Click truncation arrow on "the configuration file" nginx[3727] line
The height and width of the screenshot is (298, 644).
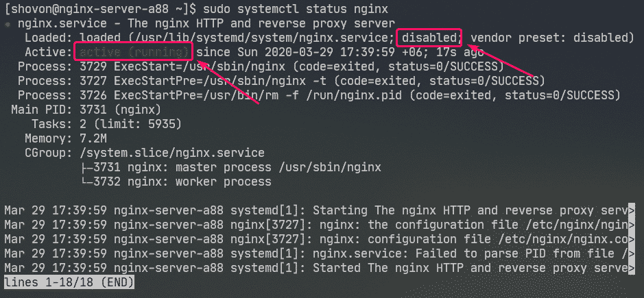point(631,223)
